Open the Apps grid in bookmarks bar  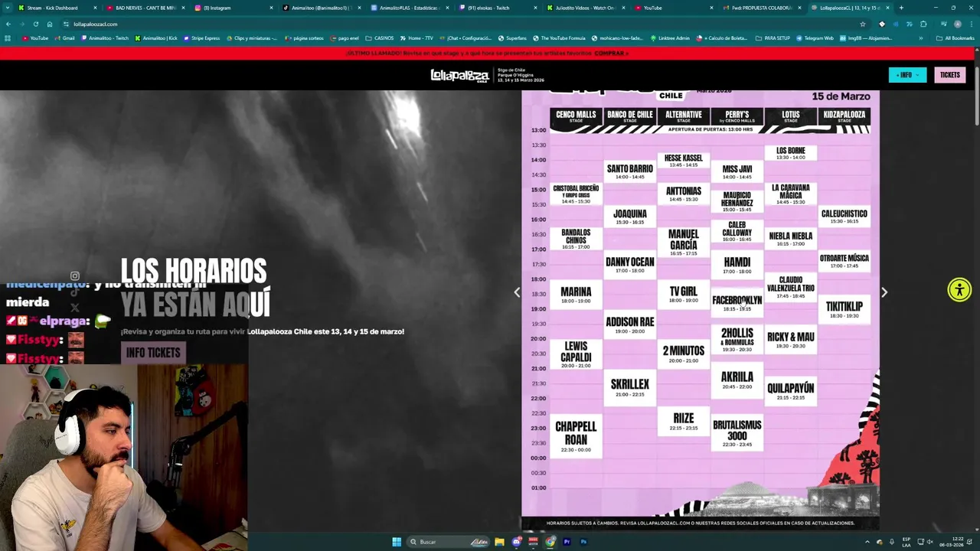coord(8,38)
